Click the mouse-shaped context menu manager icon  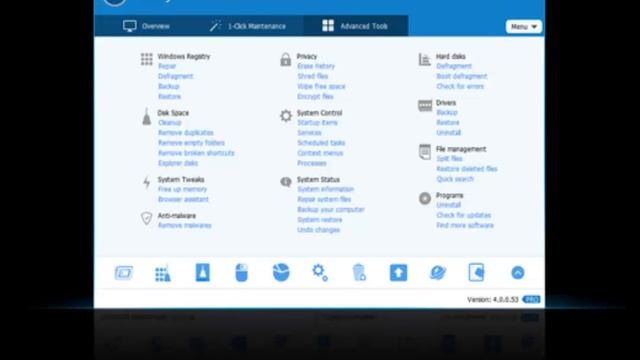(242, 273)
